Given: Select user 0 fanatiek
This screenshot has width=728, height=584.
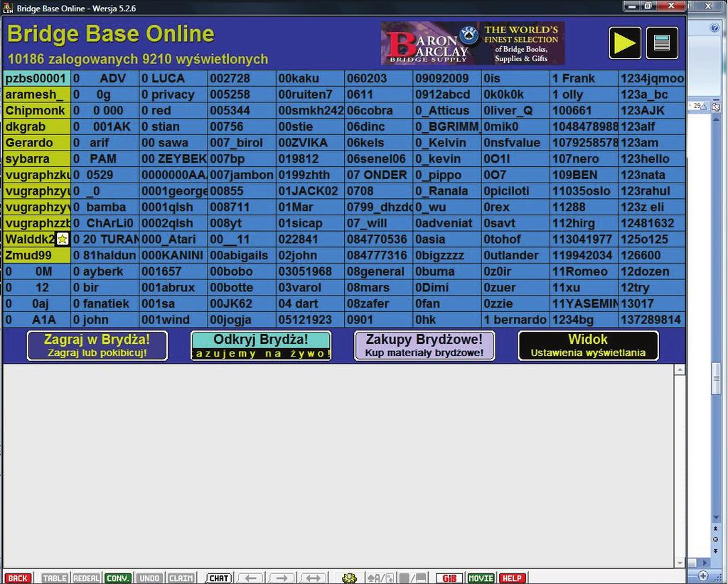Looking at the screenshot, I should coord(105,303).
